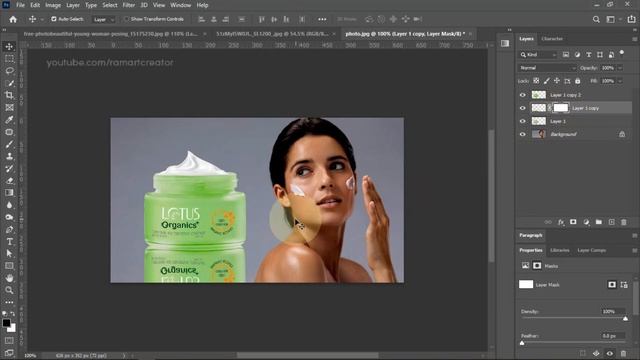Select the Rectangle shape tool
Image resolution: width=640 pixels, height=360 pixels.
click(x=9, y=266)
